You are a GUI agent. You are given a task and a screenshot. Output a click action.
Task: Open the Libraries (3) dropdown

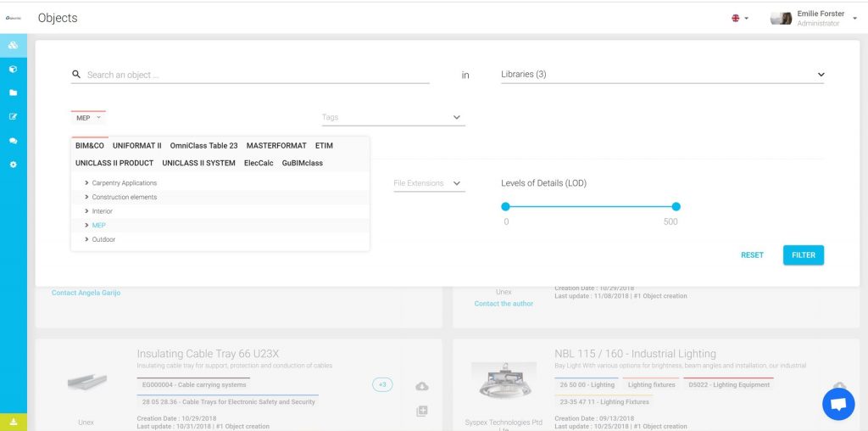662,75
